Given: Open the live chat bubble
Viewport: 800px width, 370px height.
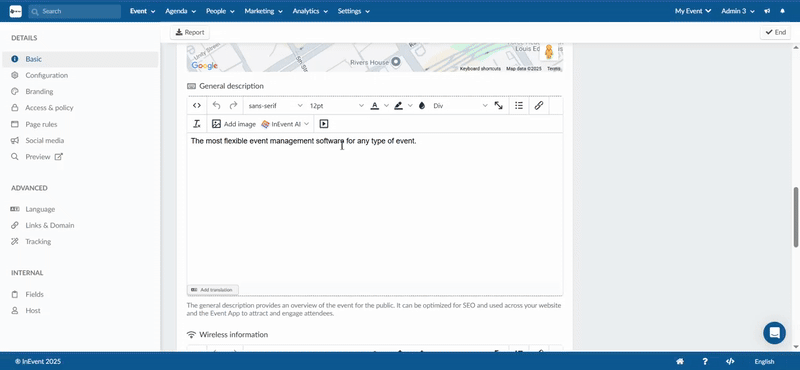Looking at the screenshot, I should pos(774,333).
